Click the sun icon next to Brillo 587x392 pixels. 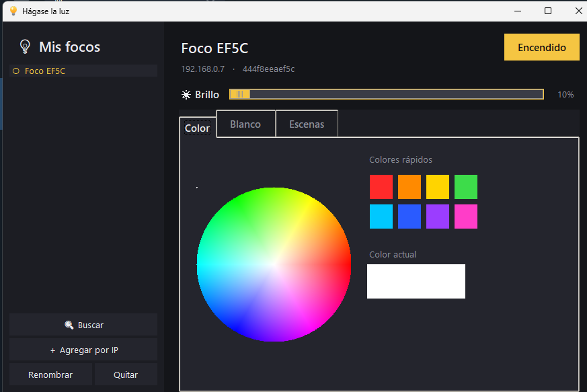[186, 95]
